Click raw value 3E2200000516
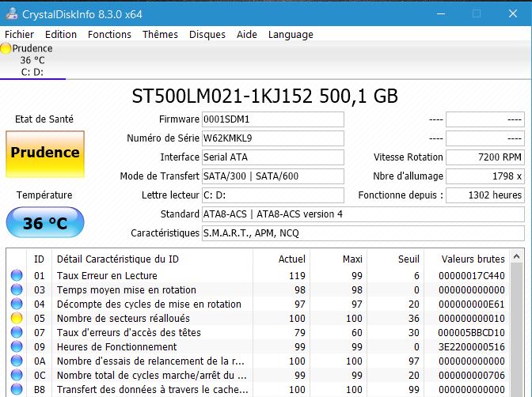This screenshot has height=397, width=532. coord(472,347)
